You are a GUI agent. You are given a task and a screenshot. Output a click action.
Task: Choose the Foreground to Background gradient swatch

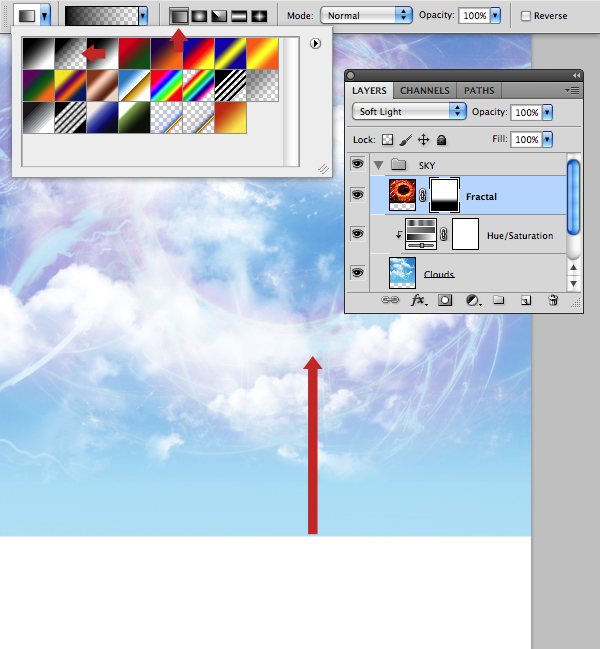[x=38, y=54]
